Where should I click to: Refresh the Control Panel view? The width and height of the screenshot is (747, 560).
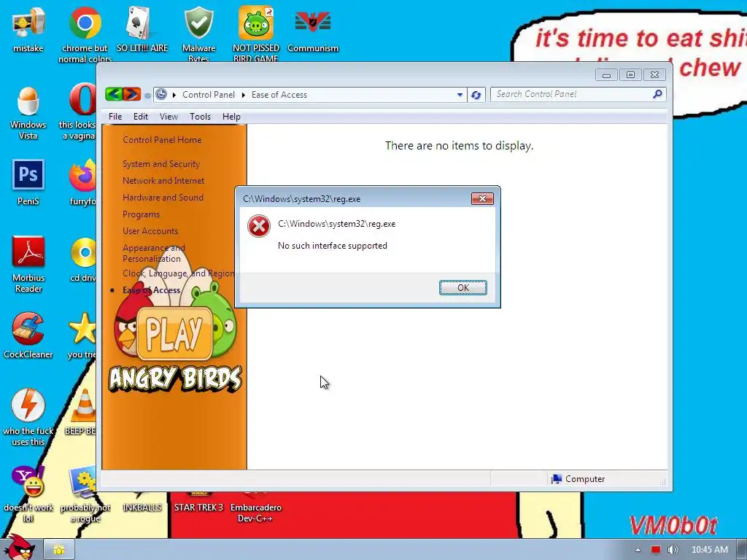pyautogui.click(x=476, y=95)
